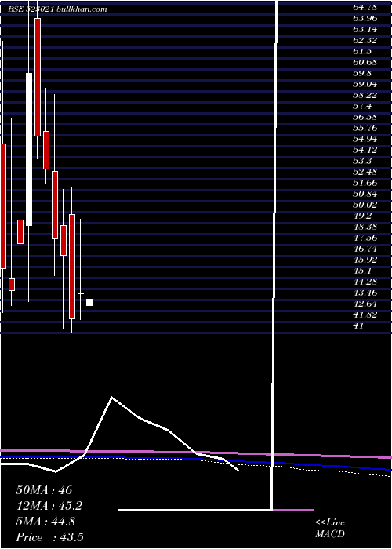This screenshot has height=549, width=392.
Task: Click the 57.4 price axis label
Action: pos(362,106)
